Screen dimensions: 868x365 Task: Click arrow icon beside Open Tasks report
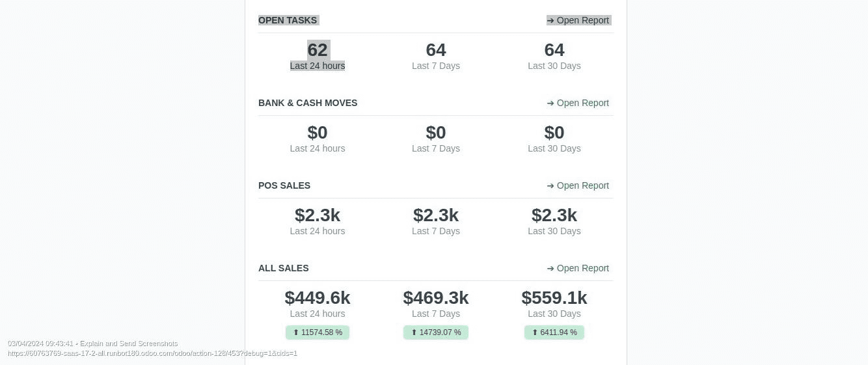(x=550, y=20)
